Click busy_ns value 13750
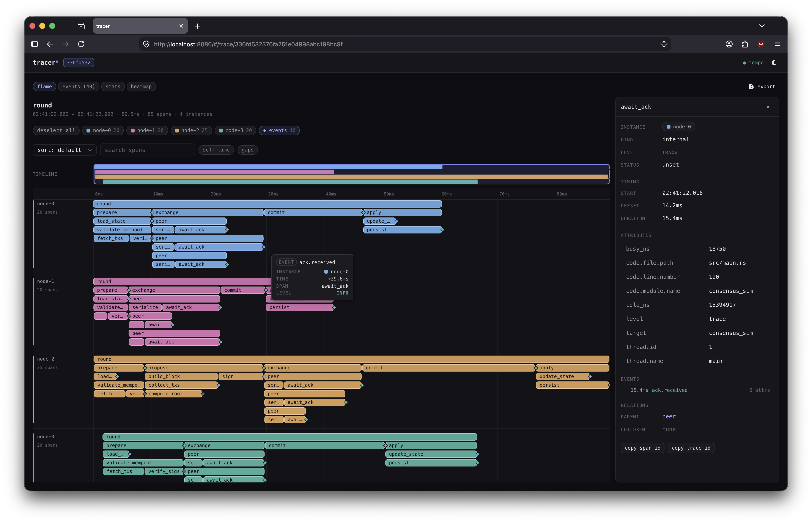The height and width of the screenshot is (523, 812). (x=717, y=249)
